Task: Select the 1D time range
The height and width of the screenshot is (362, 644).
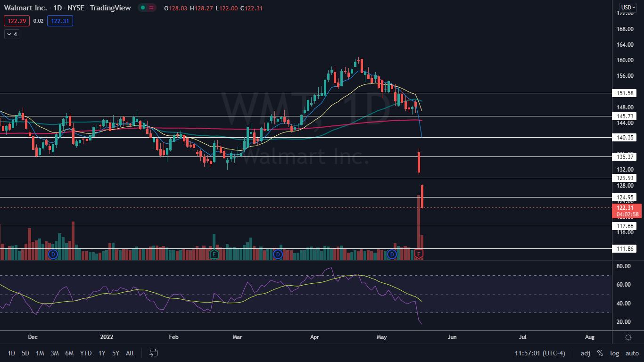Action: [11, 353]
